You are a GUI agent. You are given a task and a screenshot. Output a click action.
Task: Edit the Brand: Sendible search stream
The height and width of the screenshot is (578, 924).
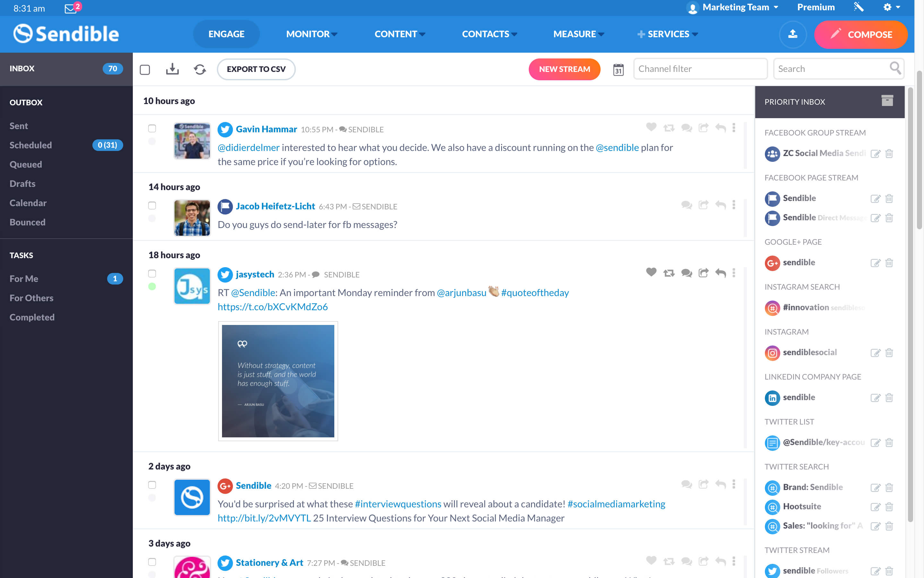[875, 488]
